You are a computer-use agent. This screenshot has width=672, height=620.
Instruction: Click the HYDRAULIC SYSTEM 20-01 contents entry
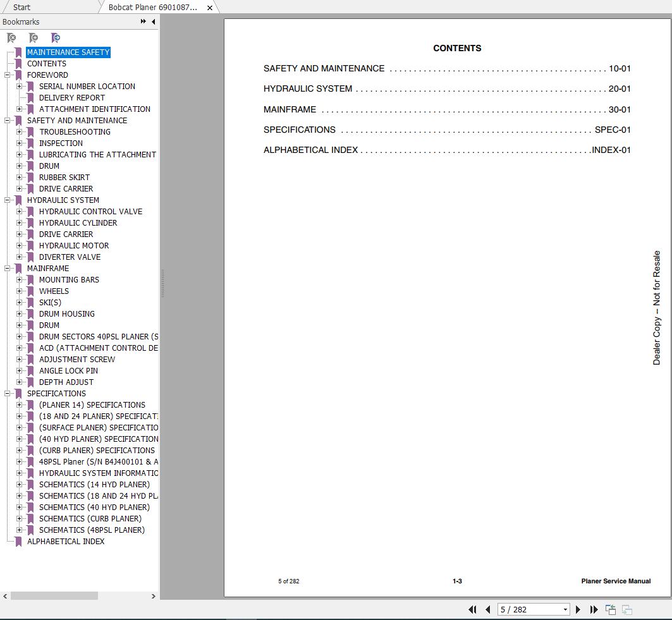(x=447, y=88)
